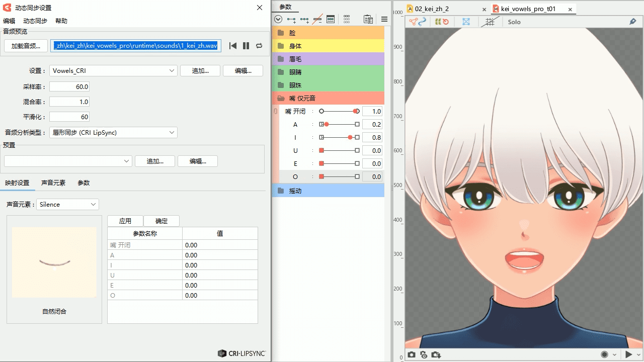Open the empty 预置 preset dropdown
Screen dimensions: 644x362
coord(68,161)
